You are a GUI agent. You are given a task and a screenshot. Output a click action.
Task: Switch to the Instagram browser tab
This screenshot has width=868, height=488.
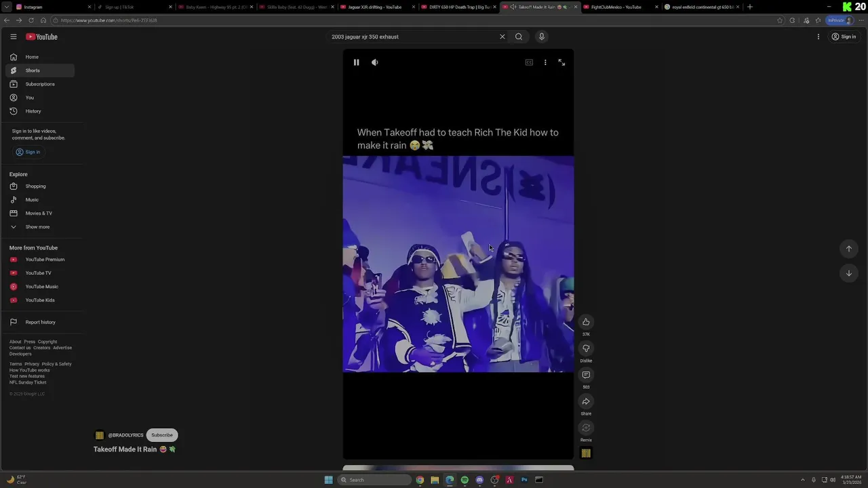(x=53, y=7)
